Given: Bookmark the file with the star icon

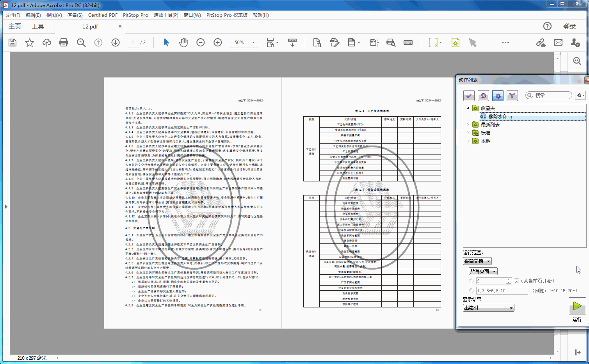Looking at the screenshot, I should [30, 43].
